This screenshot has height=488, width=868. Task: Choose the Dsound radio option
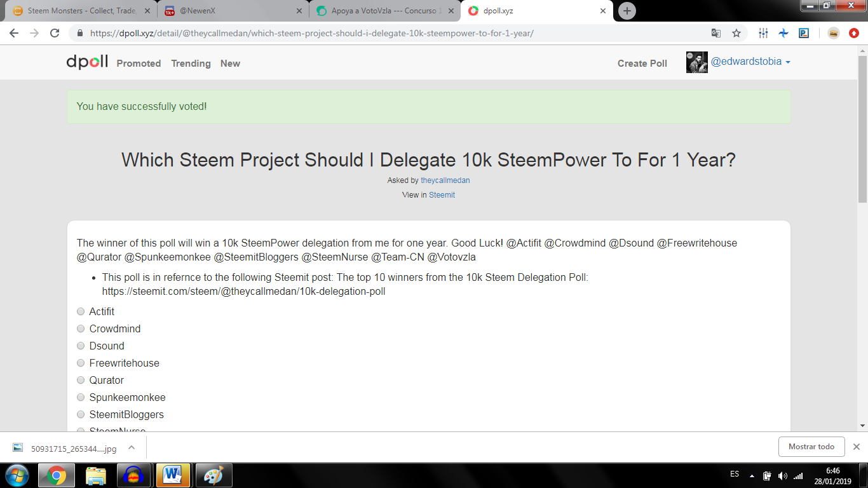coord(81,346)
